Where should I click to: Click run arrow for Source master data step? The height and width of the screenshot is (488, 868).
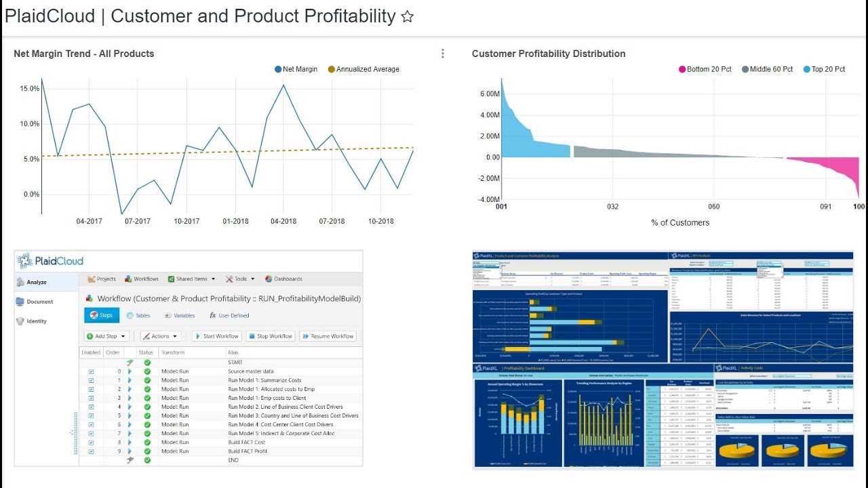[130, 371]
